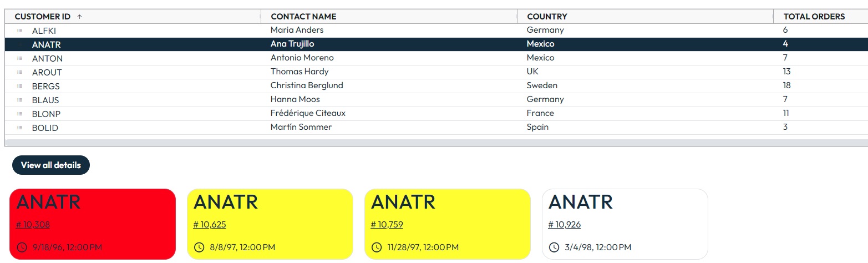Open order link # 10,625
Image resolution: width=868 pixels, height=263 pixels.
(210, 225)
